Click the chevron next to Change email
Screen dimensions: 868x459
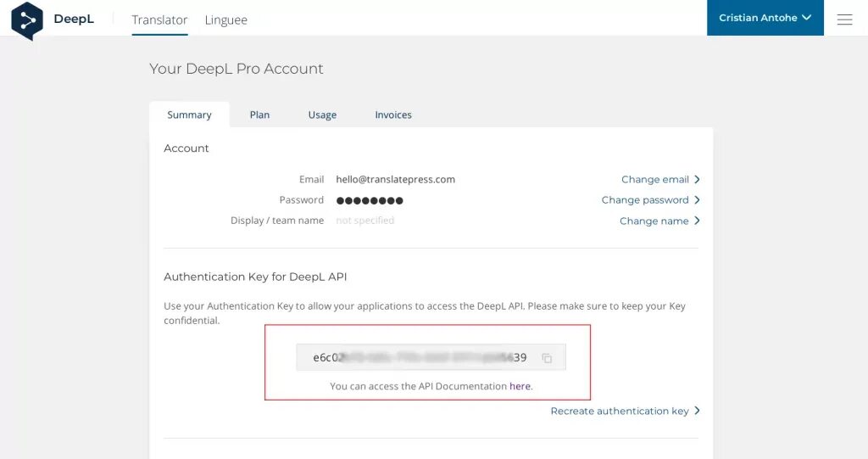(x=697, y=179)
